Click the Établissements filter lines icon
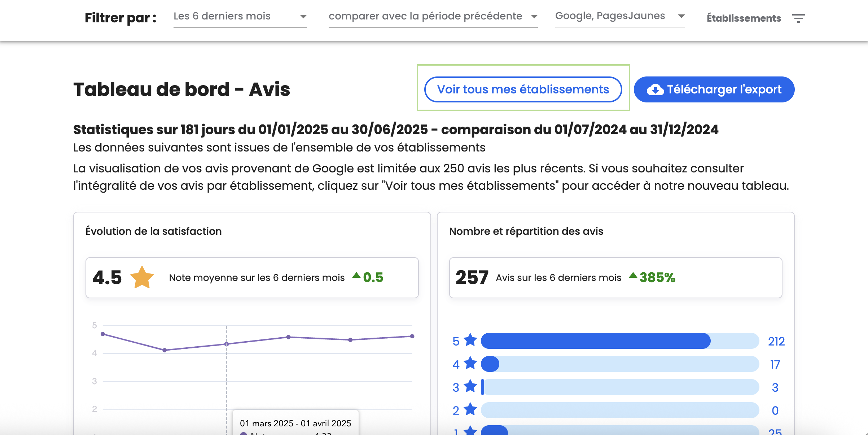The height and width of the screenshot is (435, 868). pos(798,18)
